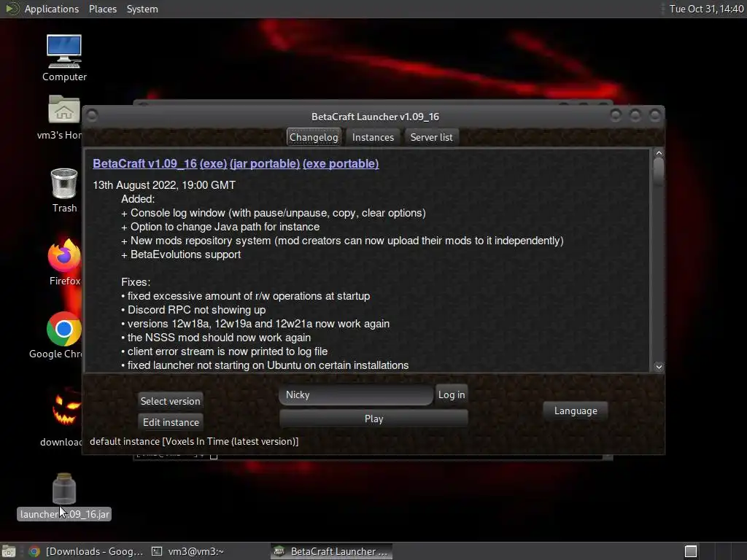
Task: Open the Applications menu
Action: (x=52, y=9)
